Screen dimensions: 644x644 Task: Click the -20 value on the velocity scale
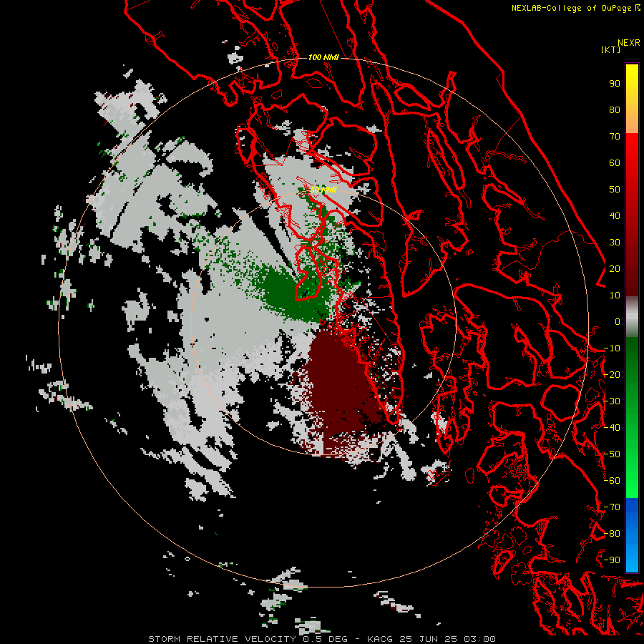[612, 375]
